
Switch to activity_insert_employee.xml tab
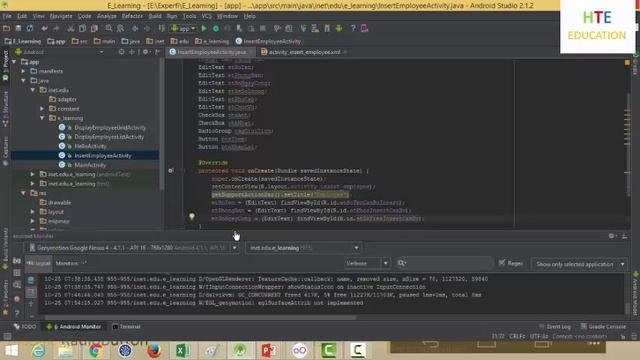[x=304, y=52]
